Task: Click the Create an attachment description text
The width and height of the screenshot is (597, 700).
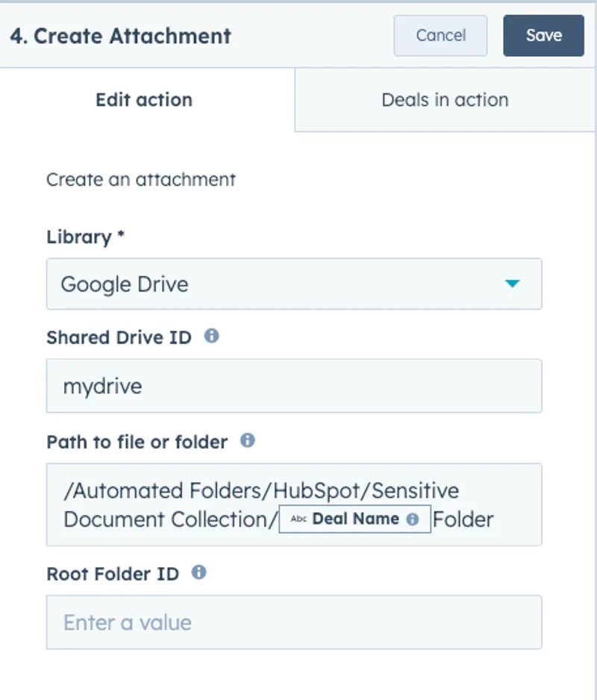Action: coord(140,179)
